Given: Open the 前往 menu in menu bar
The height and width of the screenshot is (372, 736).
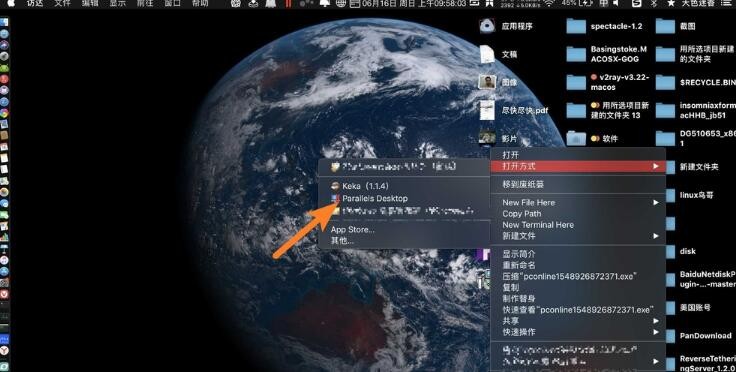Looking at the screenshot, I should click(145, 3).
